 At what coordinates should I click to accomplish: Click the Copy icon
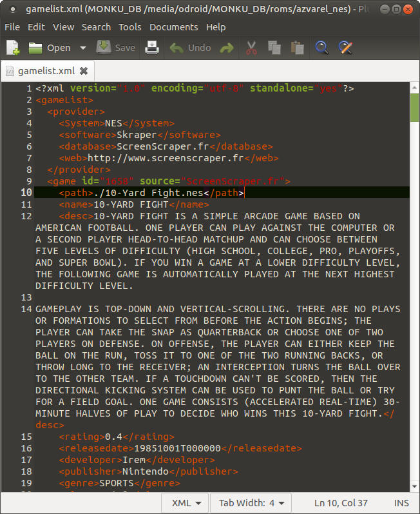point(274,48)
